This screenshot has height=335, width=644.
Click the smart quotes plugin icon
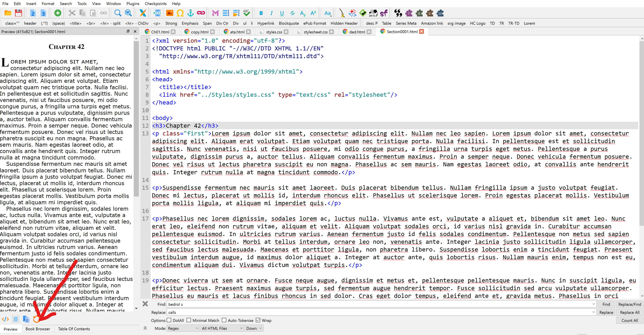point(398,13)
